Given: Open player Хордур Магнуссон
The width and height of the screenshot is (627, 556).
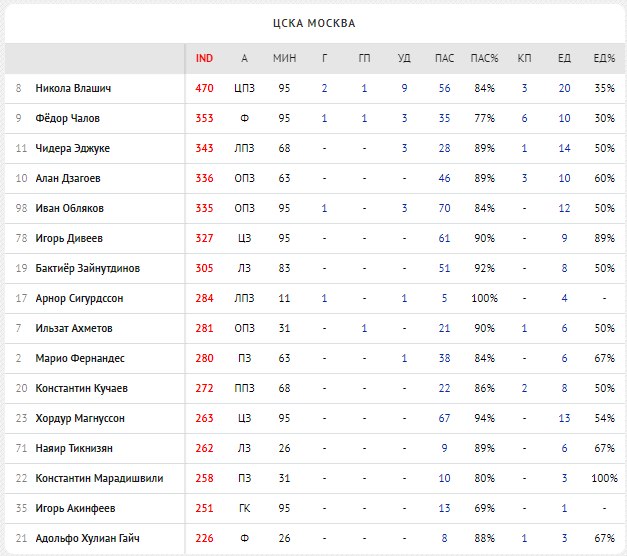Looking at the screenshot, I should (80, 418).
